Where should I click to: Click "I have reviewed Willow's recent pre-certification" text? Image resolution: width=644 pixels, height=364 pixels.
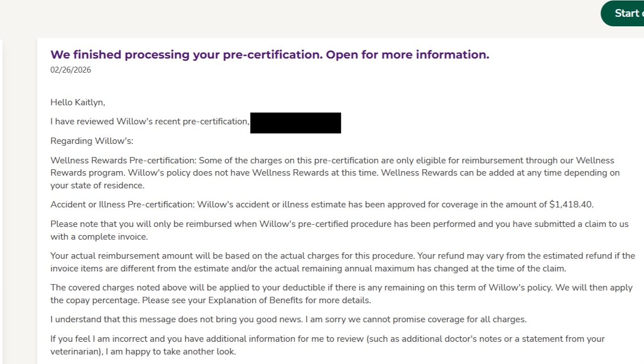click(x=150, y=122)
